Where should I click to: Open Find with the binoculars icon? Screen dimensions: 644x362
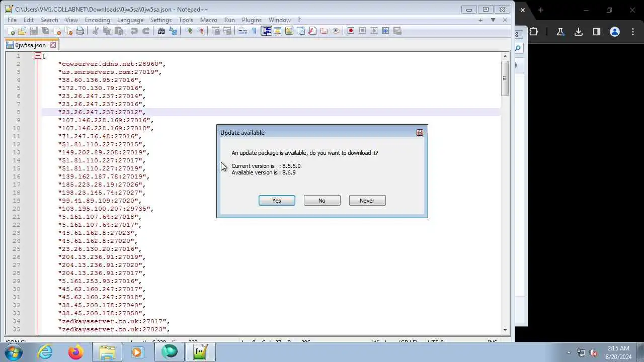[x=162, y=31]
